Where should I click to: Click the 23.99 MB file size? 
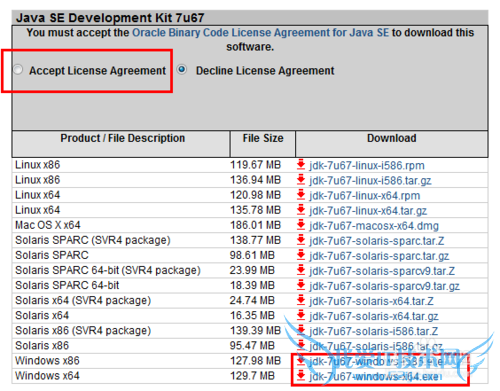coord(252,270)
